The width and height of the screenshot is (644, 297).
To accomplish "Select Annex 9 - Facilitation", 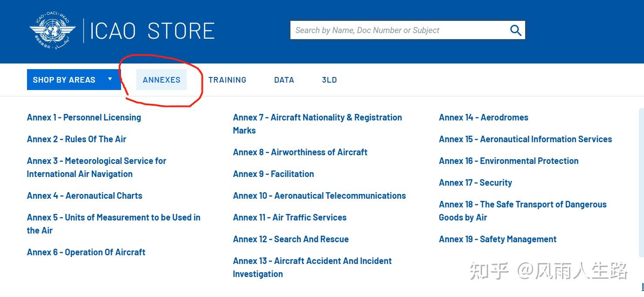I will pyautogui.click(x=273, y=174).
